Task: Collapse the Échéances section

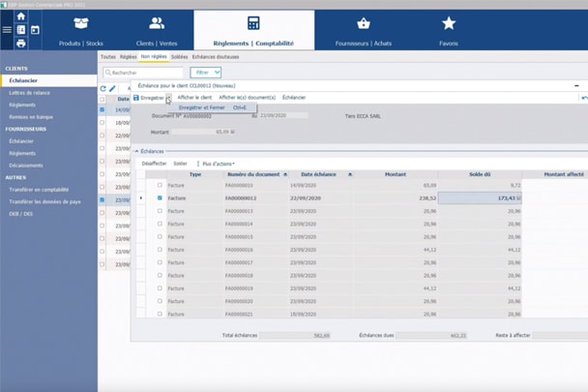Action: [x=135, y=151]
